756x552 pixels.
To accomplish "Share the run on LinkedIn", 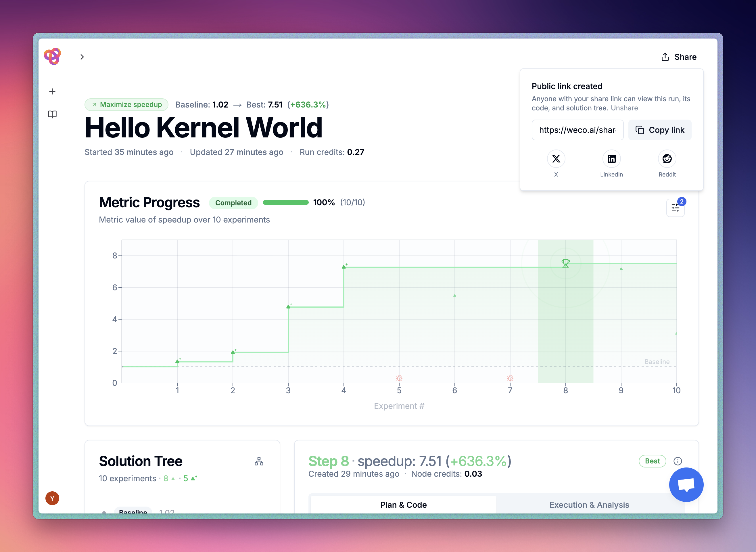I will [611, 158].
